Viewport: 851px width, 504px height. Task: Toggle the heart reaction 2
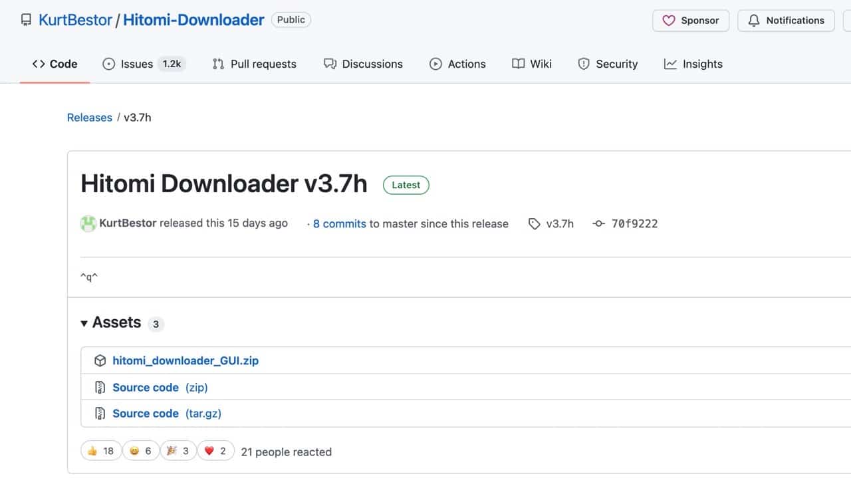click(x=215, y=451)
